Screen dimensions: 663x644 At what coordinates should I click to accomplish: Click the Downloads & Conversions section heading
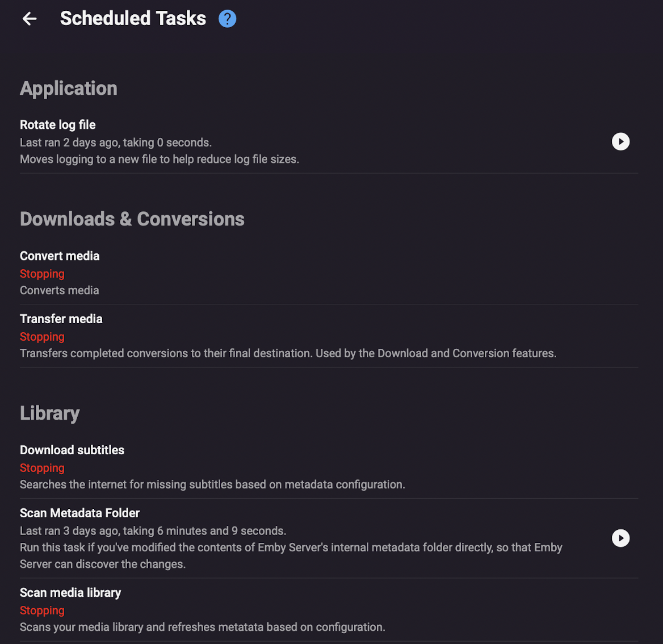tap(132, 219)
